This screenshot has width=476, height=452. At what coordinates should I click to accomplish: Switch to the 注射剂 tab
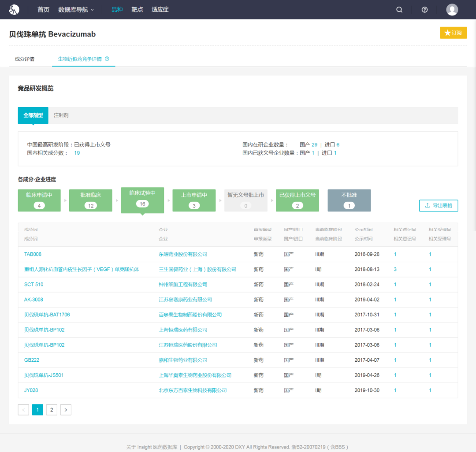[x=61, y=115]
